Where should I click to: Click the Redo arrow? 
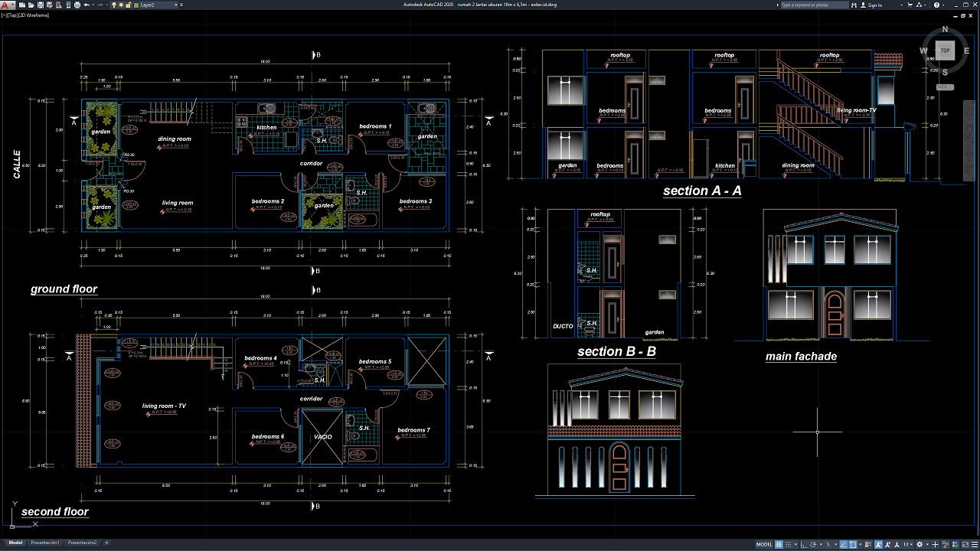coord(100,5)
